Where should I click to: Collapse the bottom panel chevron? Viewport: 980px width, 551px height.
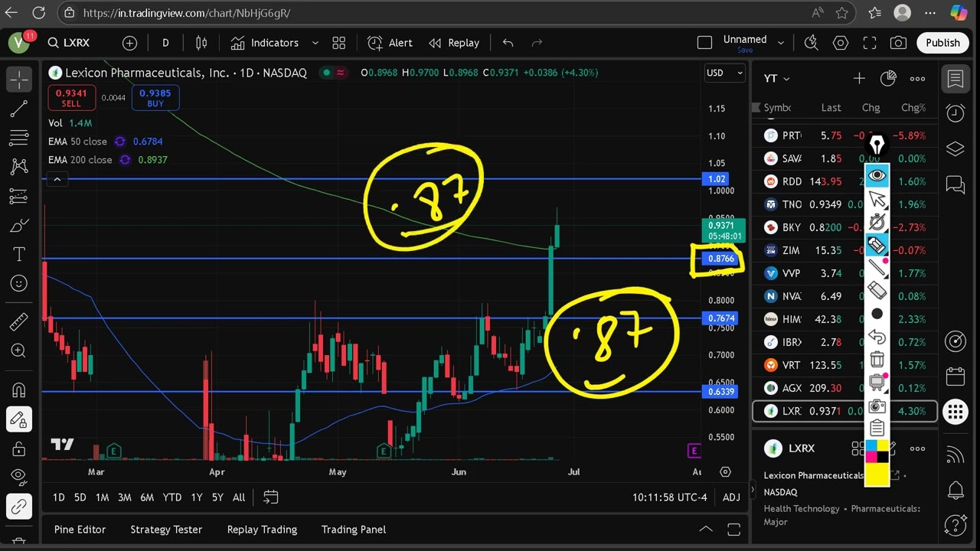coord(706,530)
